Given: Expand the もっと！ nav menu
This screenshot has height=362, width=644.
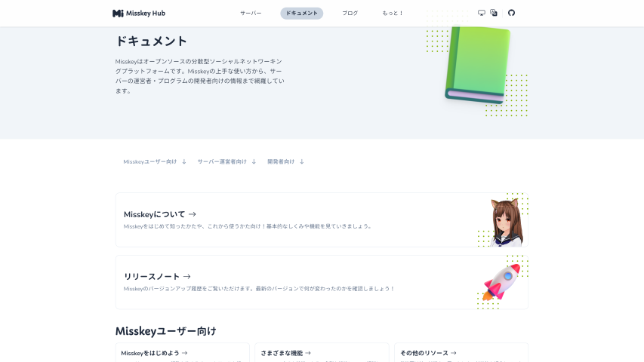Looking at the screenshot, I should (393, 13).
